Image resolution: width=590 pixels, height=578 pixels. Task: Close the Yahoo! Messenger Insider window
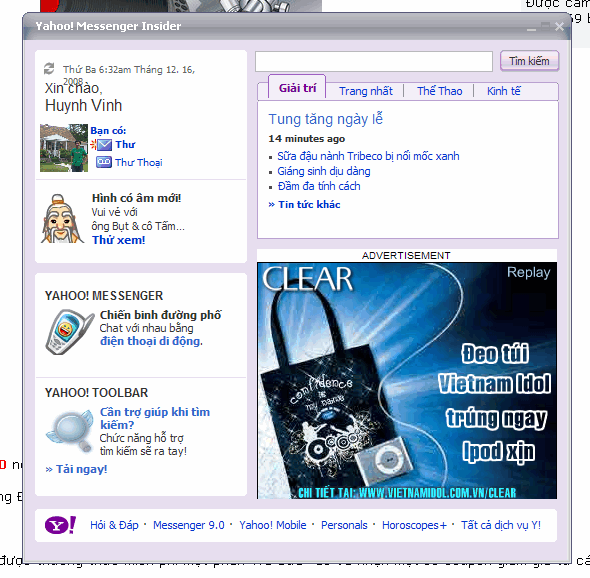559,26
